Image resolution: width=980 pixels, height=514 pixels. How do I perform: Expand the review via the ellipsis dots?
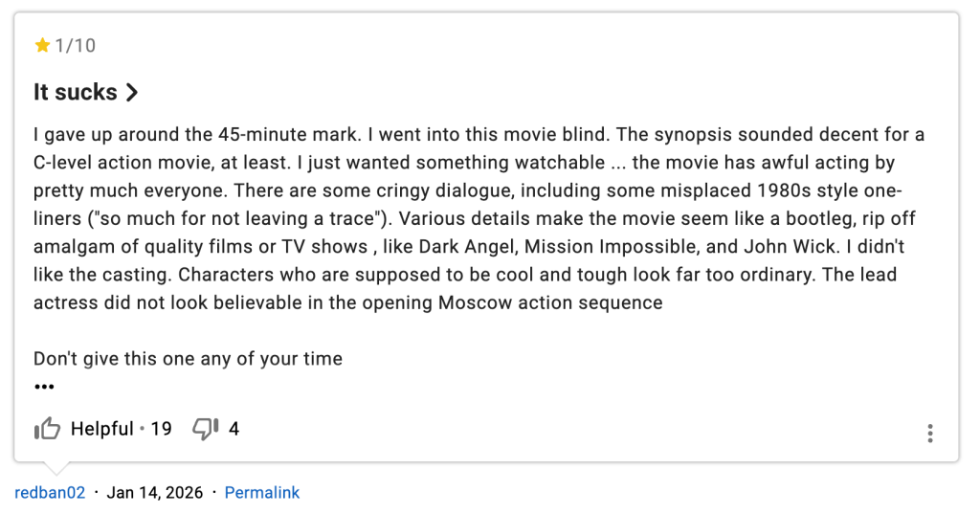pyautogui.click(x=44, y=387)
